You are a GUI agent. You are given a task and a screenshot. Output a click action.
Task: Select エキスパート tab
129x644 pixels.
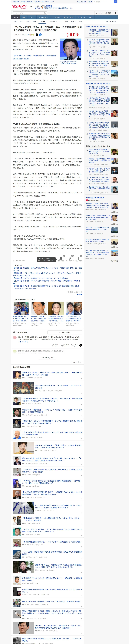click(x=43, y=17)
